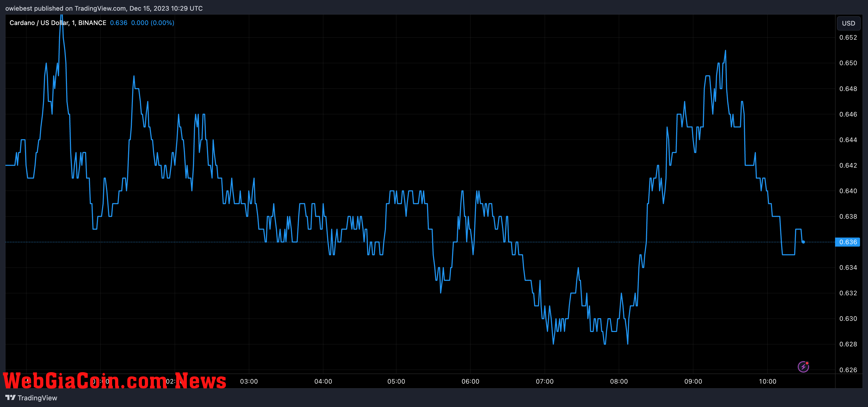Click the owiebest published header text

[x=104, y=8]
